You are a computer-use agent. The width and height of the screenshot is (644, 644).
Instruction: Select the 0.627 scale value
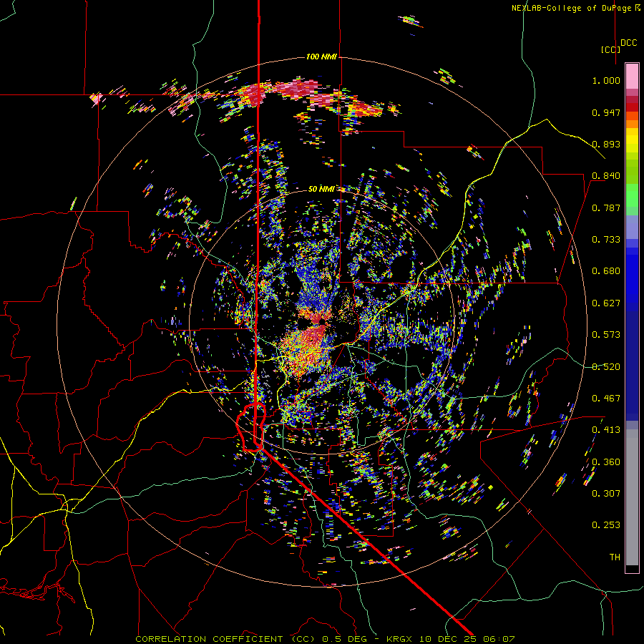[x=606, y=303]
